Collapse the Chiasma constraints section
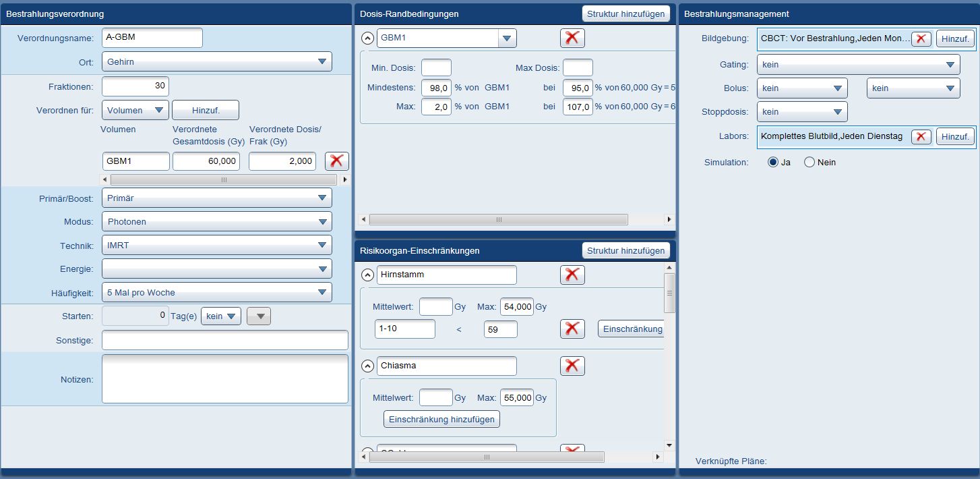This screenshot has width=980, height=479. (368, 366)
